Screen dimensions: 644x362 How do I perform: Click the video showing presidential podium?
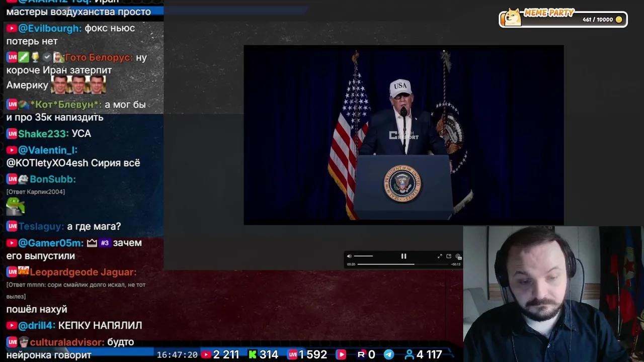[404, 135]
